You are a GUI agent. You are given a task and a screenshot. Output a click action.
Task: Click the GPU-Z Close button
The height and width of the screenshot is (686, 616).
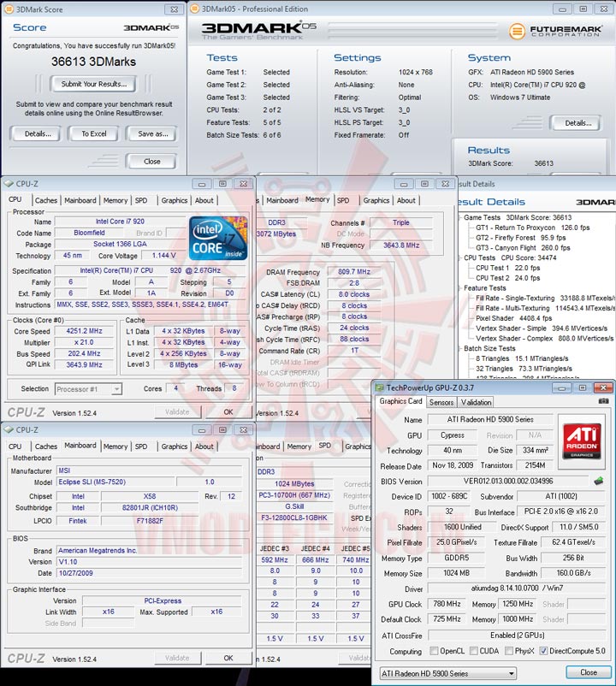tap(589, 672)
